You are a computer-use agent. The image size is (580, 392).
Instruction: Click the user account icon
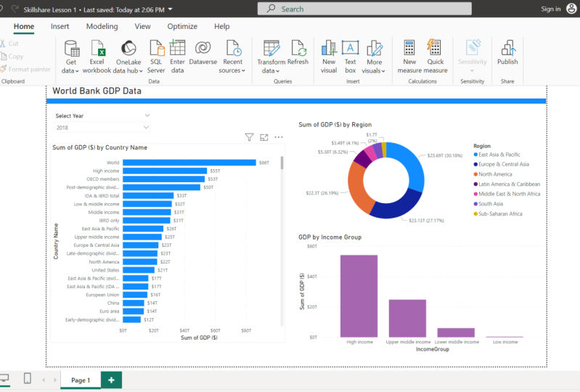[x=572, y=9]
